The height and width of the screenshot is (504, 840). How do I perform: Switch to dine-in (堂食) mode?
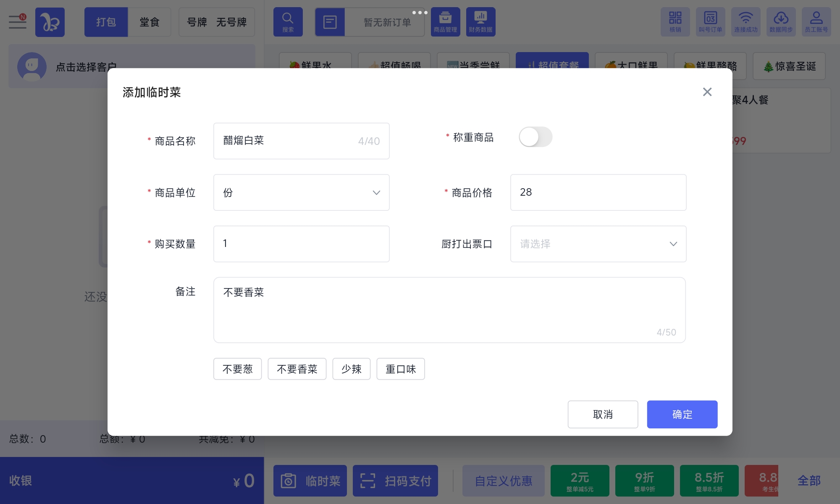150,22
